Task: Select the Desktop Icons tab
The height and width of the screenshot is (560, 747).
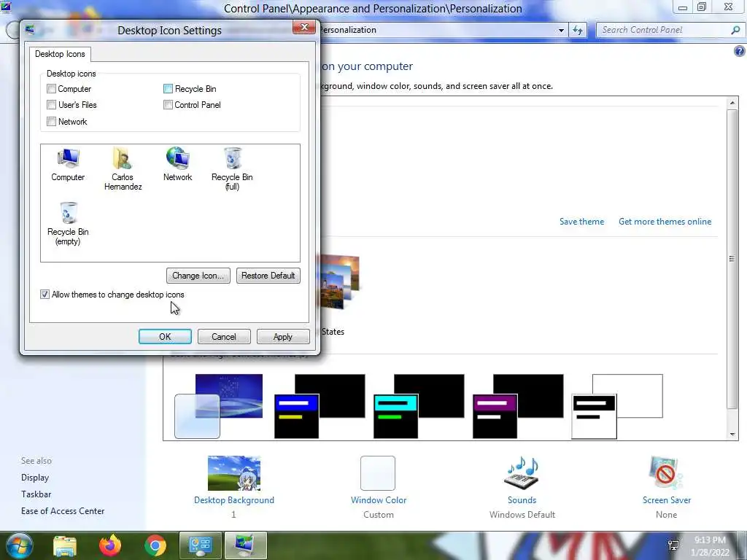Action: tap(60, 54)
